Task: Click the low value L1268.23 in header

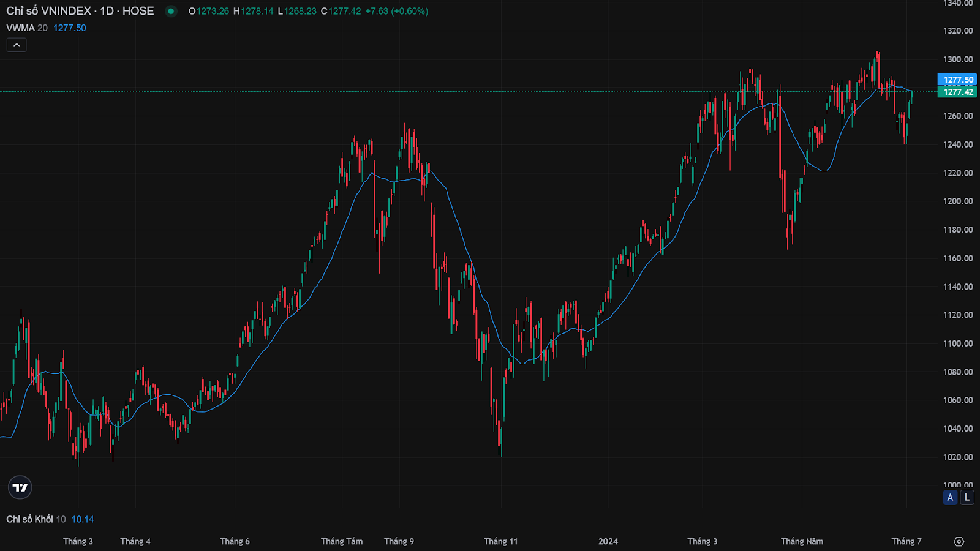Action: [297, 11]
